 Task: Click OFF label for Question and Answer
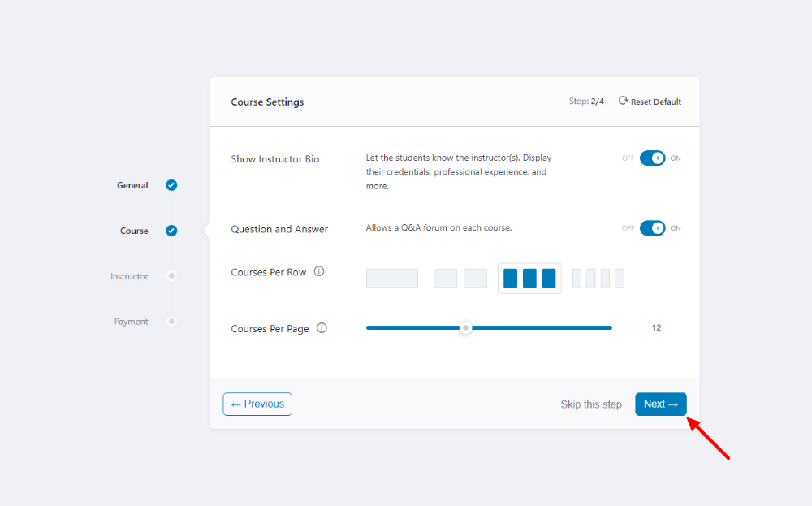[x=628, y=228]
